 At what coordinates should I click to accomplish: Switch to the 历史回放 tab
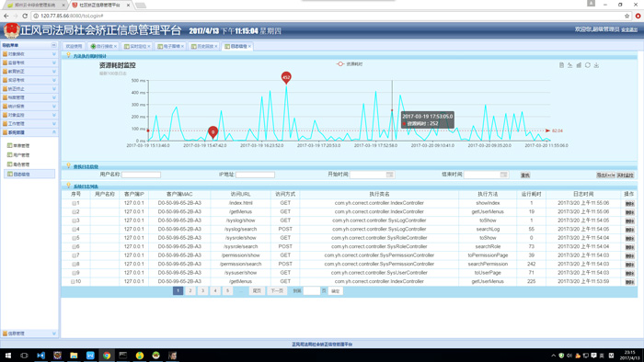pos(204,46)
